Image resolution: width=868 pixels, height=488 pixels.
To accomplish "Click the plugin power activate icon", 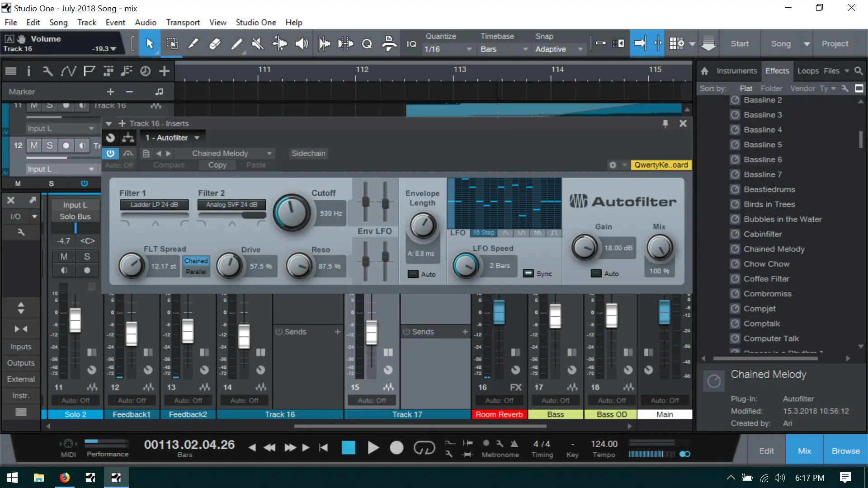I will click(110, 153).
